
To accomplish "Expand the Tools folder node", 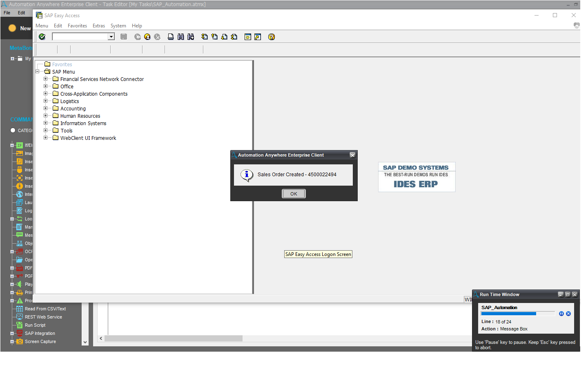I will pyautogui.click(x=46, y=130).
